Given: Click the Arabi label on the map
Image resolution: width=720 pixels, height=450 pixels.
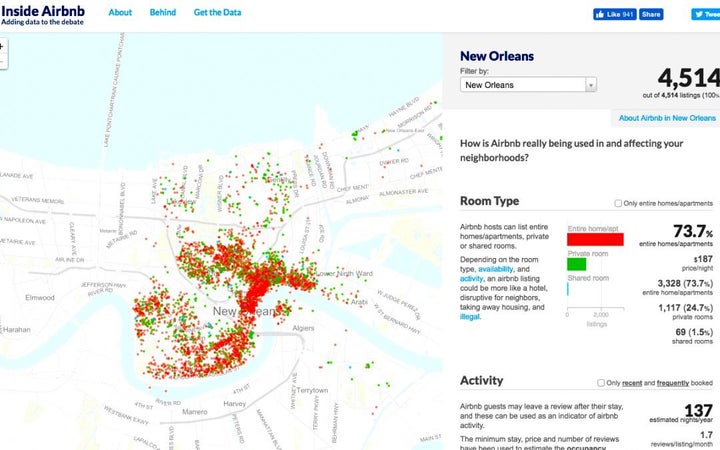Looking at the screenshot, I should pos(359,302).
